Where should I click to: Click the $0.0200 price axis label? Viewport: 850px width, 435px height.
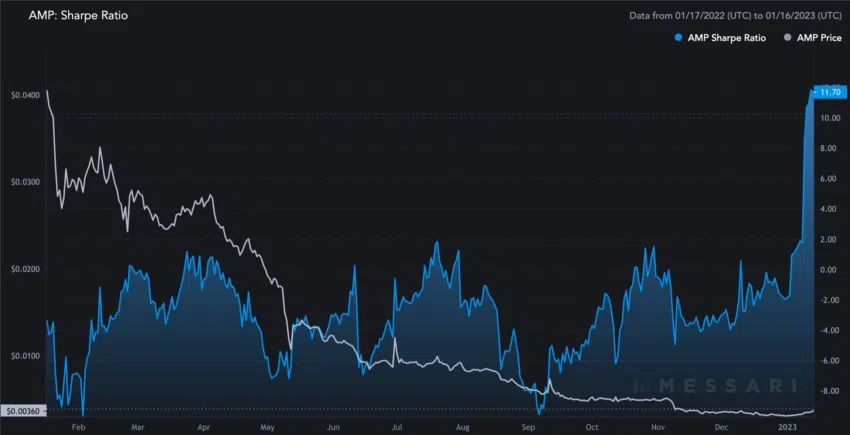25,269
